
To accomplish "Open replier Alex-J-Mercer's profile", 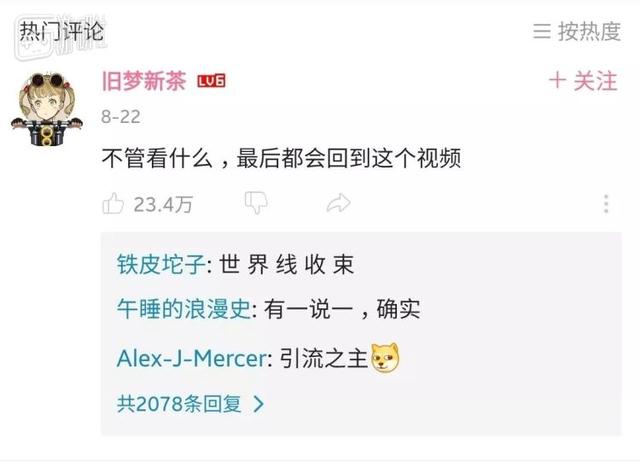I will coord(192,358).
